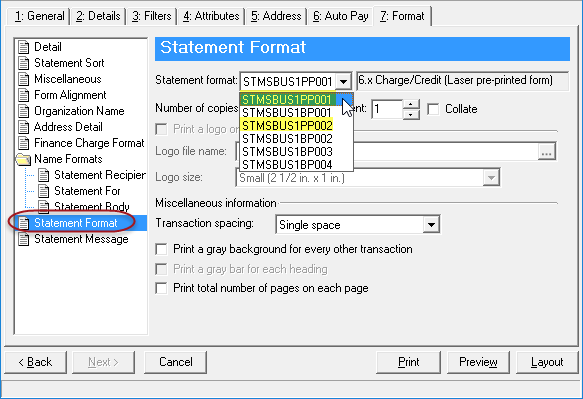
Task: Switch to the 2: Details tab
Action: (x=98, y=16)
